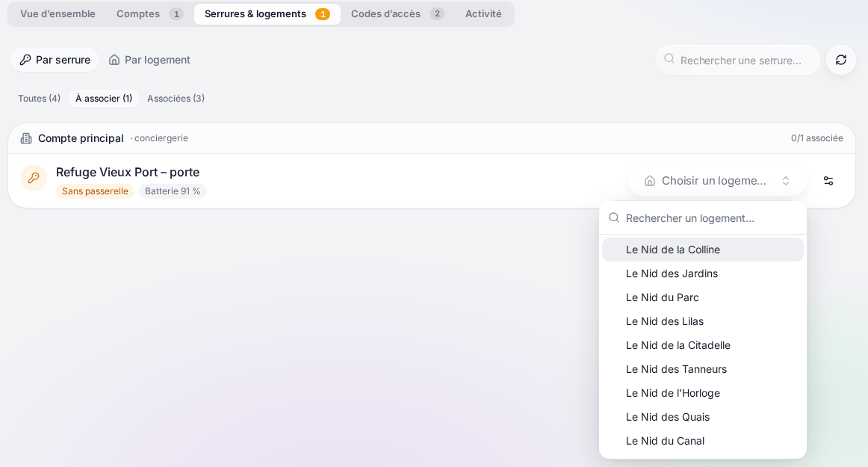Click the Refuge Vieux Port – porte name
Screen dimensions: 868x467
tap(128, 173)
